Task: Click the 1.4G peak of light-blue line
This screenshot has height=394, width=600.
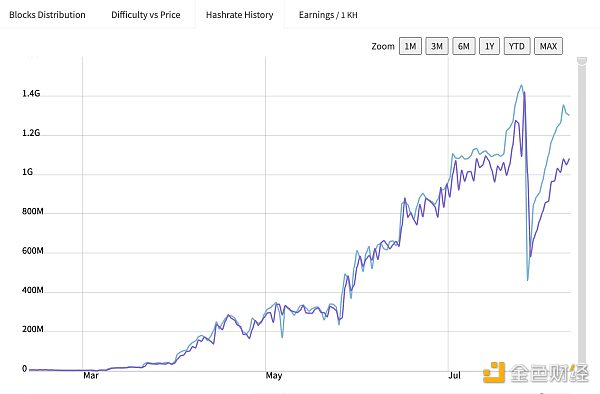Action: (x=521, y=85)
